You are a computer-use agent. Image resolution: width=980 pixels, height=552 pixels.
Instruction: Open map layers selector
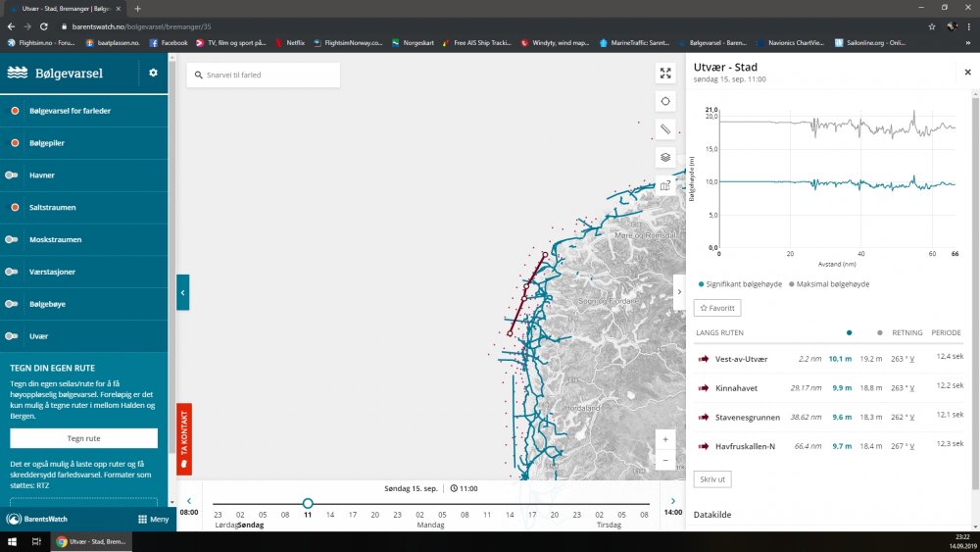tap(665, 157)
